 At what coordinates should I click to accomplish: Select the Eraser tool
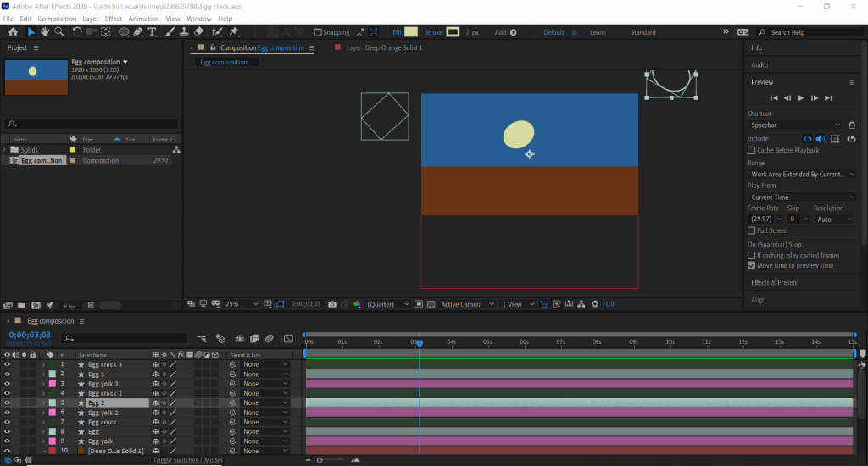198,32
